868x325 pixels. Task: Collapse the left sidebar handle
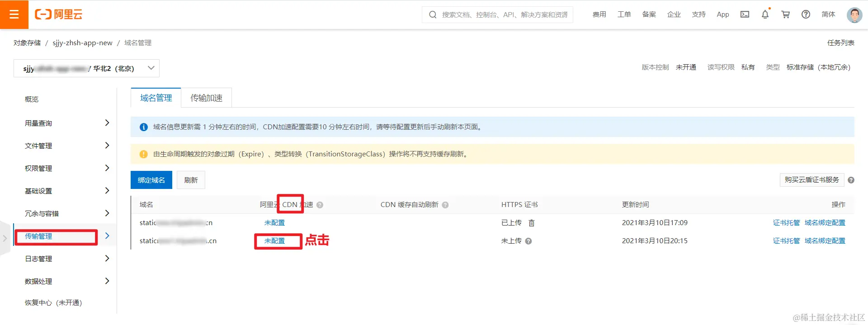coord(5,238)
